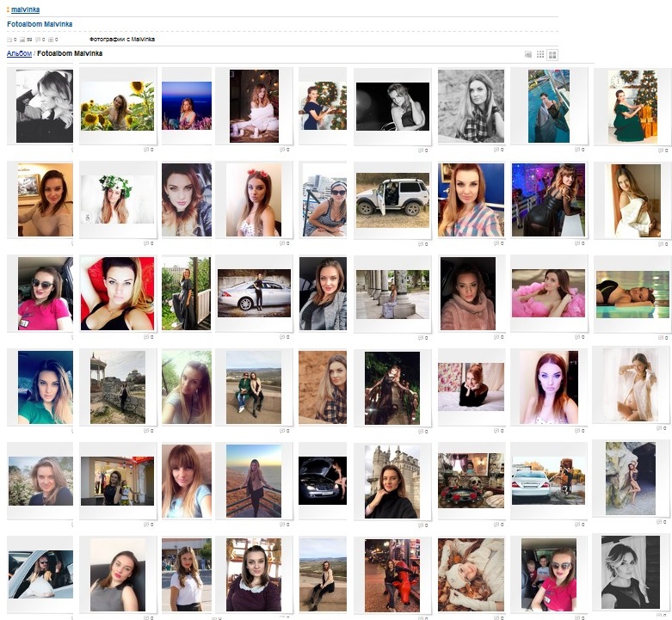Open the sunflower field photo
The width and height of the screenshot is (672, 620).
[117, 106]
